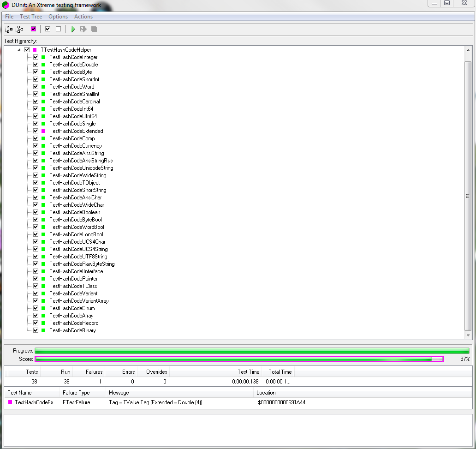Click the Location column header

coord(363,393)
